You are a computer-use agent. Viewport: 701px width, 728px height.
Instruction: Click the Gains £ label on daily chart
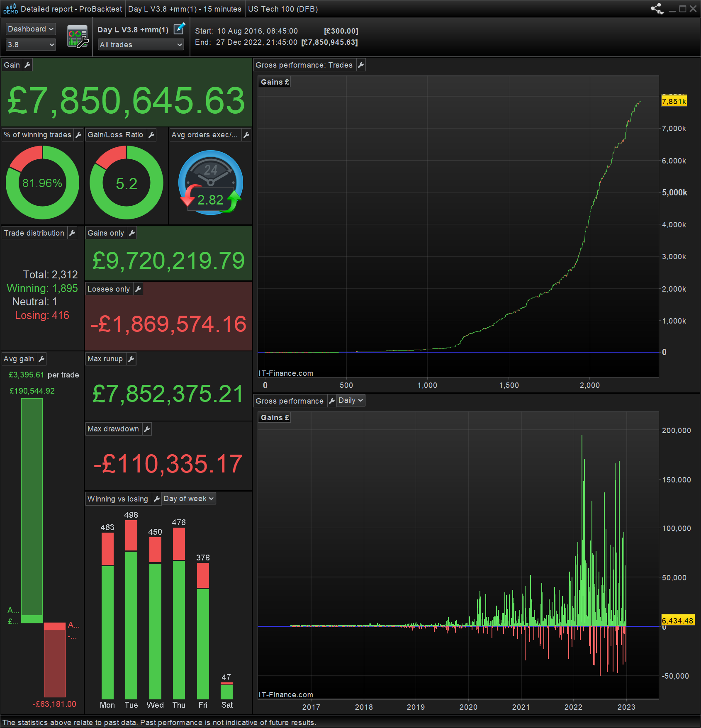pos(275,418)
